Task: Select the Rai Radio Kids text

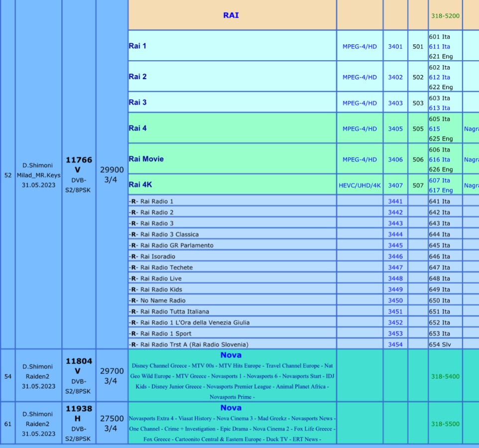Action: (155, 289)
